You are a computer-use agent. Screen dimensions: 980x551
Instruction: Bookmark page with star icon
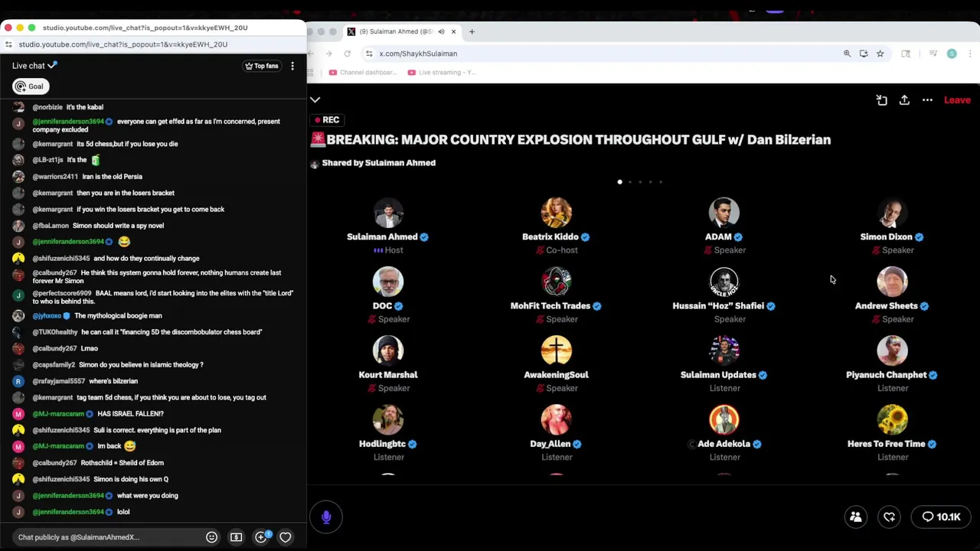(880, 54)
